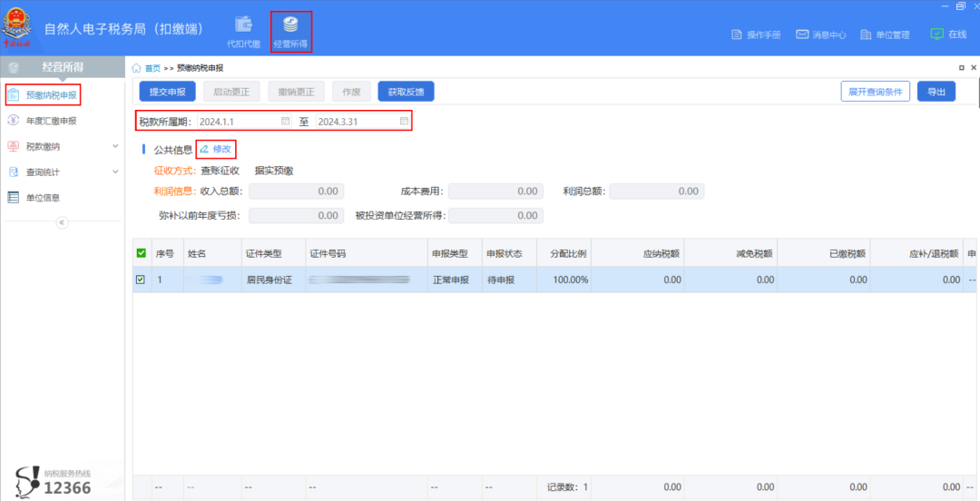
Task: Click the 申报类型 column header
Action: coord(455,254)
